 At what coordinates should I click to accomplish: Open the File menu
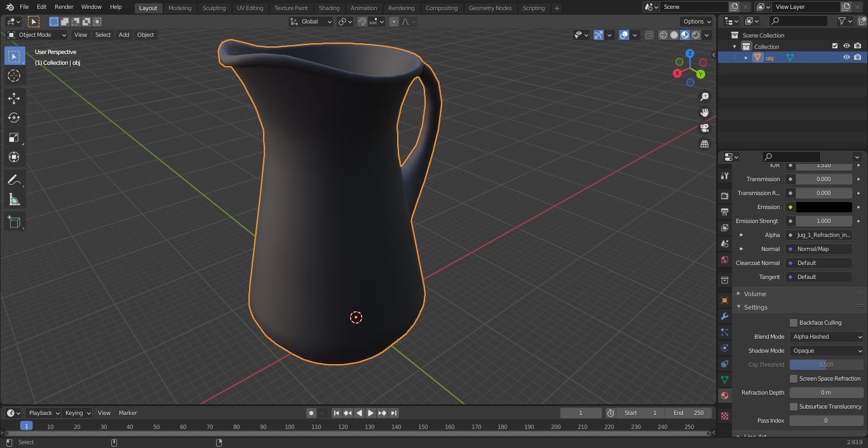click(x=24, y=7)
